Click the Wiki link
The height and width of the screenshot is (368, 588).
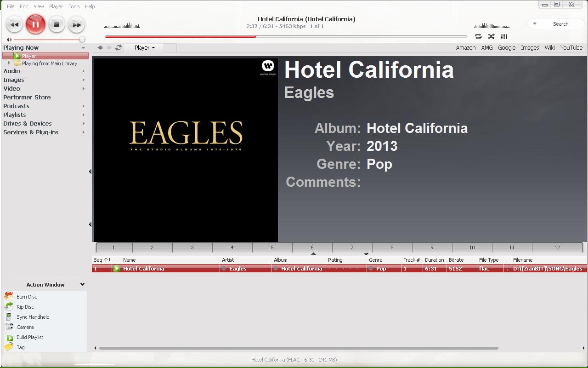pos(549,47)
